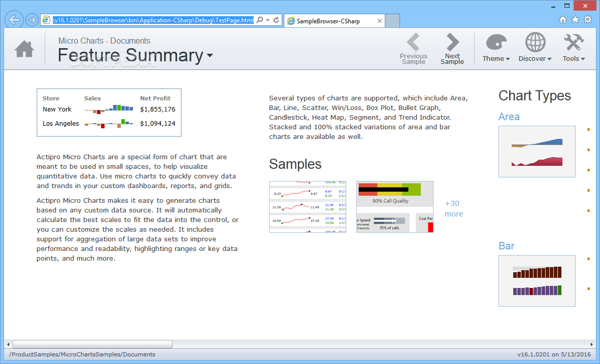
Task: Open browser settings gear
Action: [x=588, y=19]
